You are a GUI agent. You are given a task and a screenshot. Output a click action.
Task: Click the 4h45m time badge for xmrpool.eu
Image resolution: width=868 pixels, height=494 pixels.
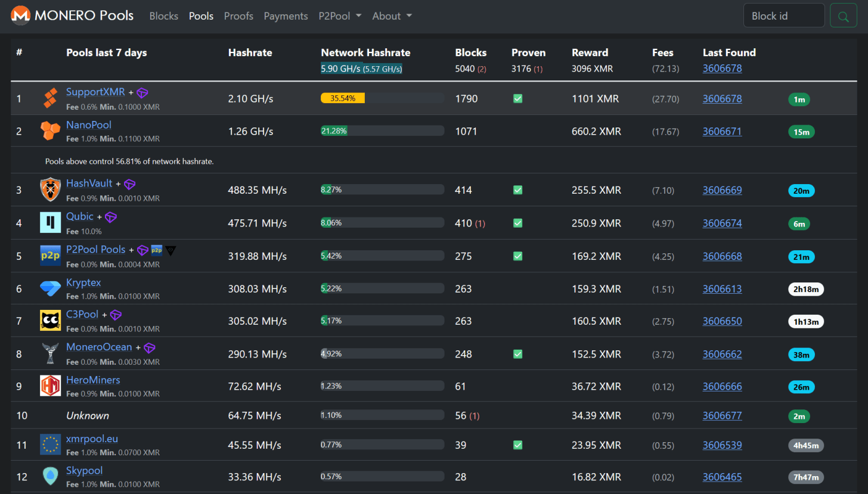click(806, 445)
